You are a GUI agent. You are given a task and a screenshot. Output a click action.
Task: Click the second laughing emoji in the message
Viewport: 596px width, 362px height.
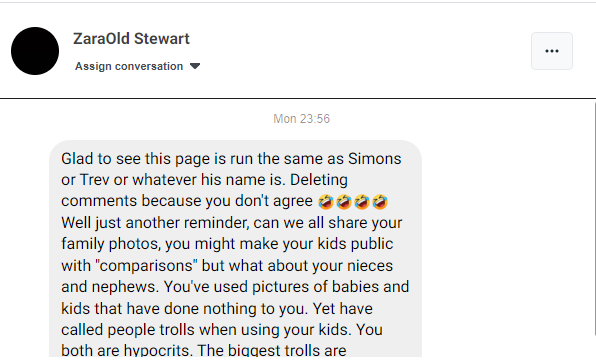click(x=344, y=202)
